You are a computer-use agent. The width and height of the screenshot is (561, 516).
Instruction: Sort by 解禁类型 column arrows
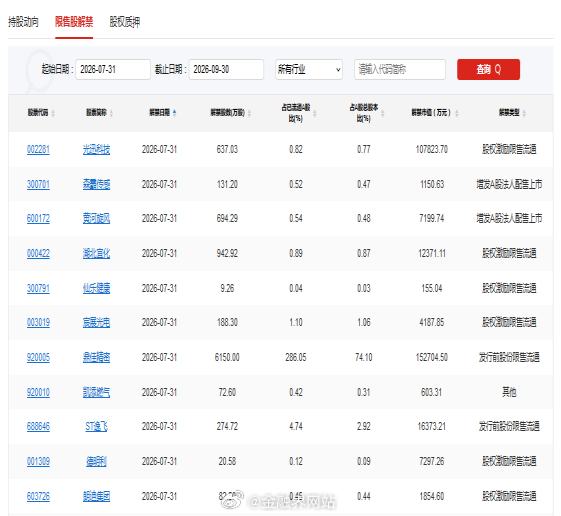pos(524,113)
